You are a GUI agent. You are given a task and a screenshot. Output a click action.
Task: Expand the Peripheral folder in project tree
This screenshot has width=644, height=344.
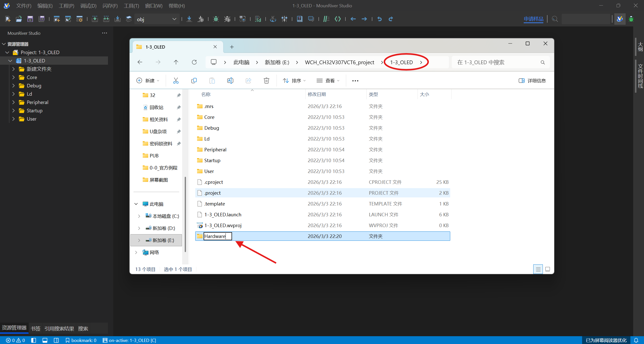coord(14,102)
